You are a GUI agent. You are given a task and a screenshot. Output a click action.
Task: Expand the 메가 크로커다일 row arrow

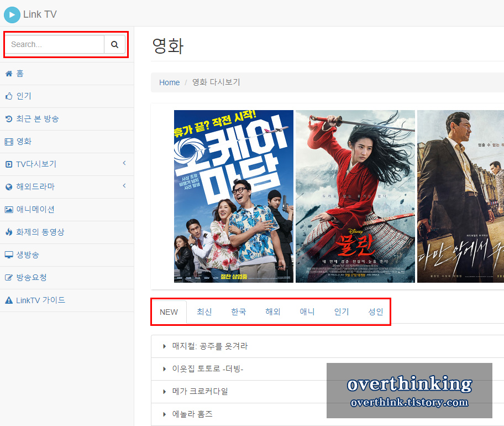click(x=165, y=392)
